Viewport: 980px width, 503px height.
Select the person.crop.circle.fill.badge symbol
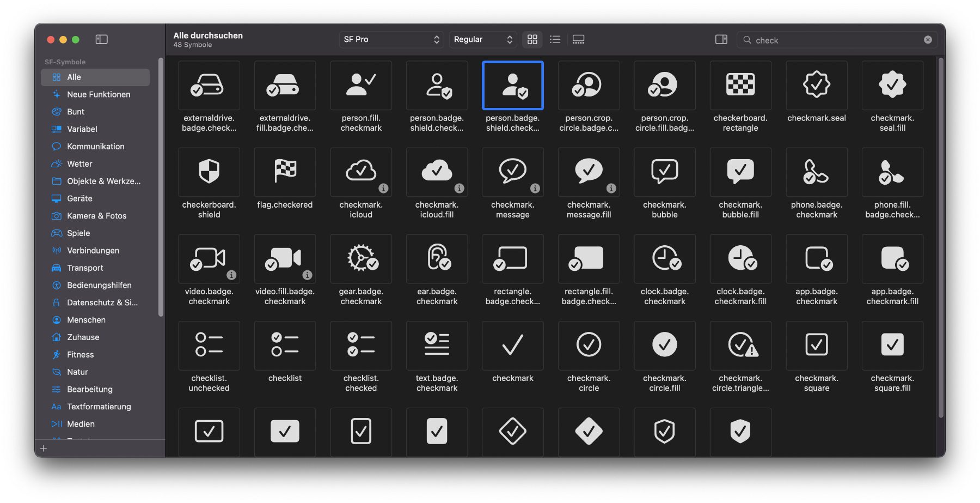tap(665, 86)
